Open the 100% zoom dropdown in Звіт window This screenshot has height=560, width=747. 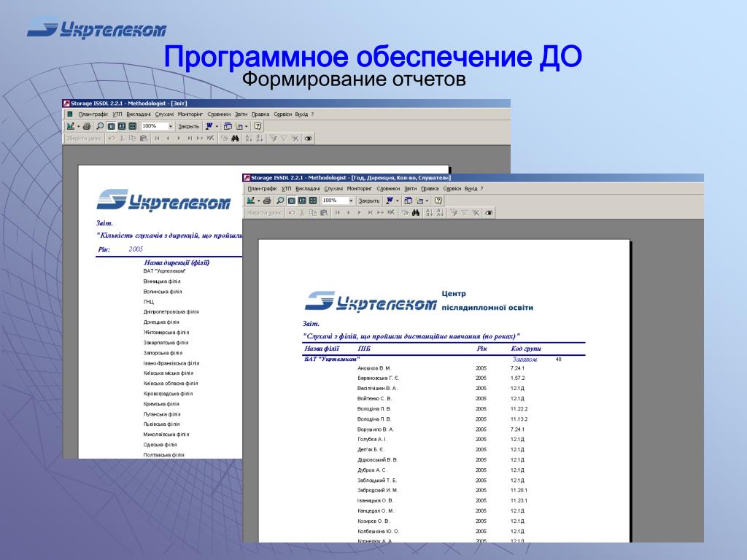171,126
